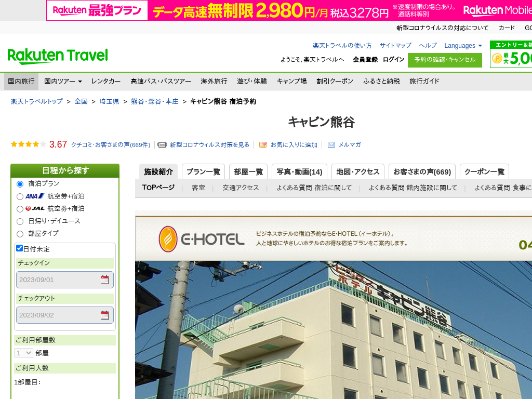Click the check-in date input field
This screenshot has height=399, width=532.
tap(58, 280)
